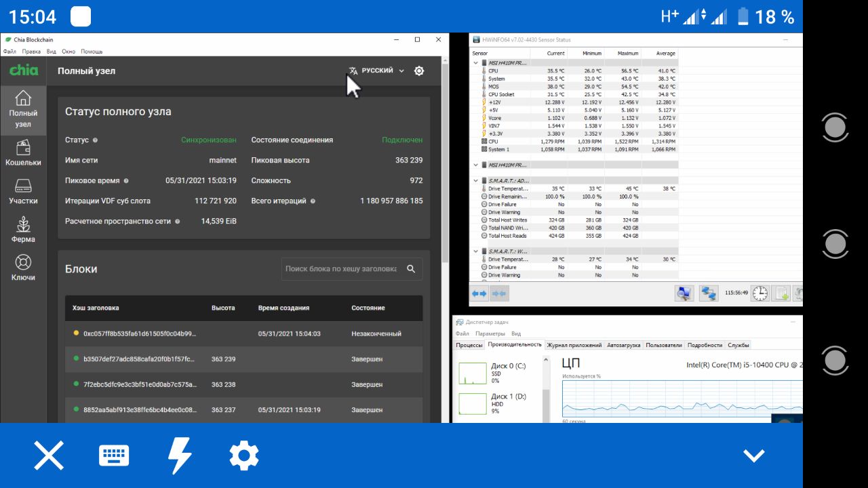Collapse S.M.A.R.T.: W... sensor group
Image resolution: width=868 pixels, height=488 pixels.
click(x=476, y=251)
